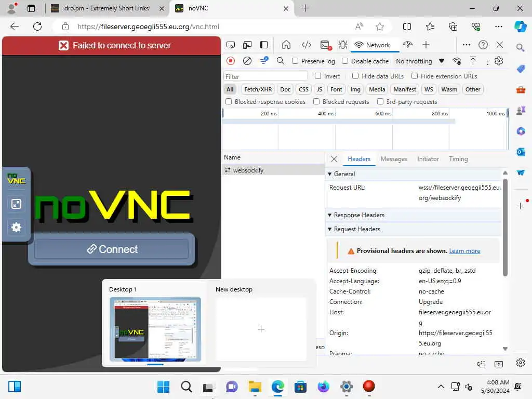Click the headers pane vertical scrollbar

pos(505,228)
